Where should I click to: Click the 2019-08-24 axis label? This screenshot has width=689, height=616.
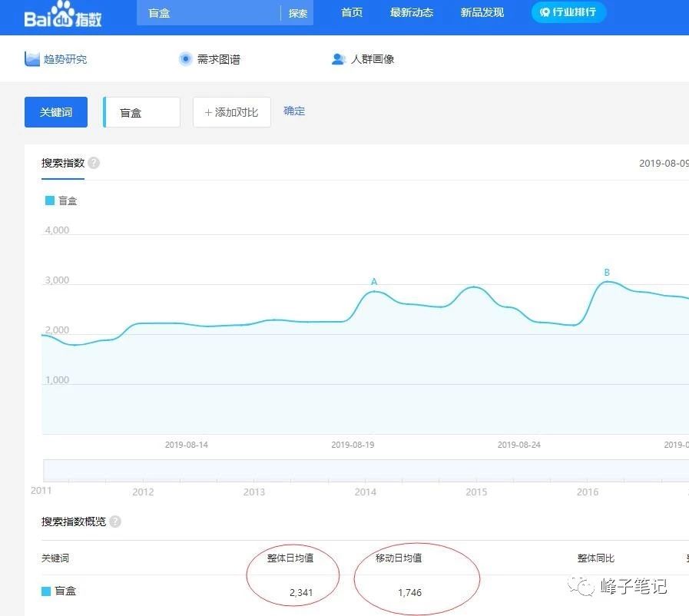[519, 445]
